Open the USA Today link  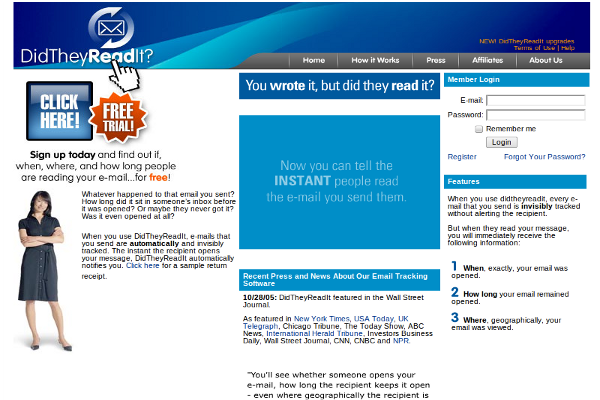[373, 318]
